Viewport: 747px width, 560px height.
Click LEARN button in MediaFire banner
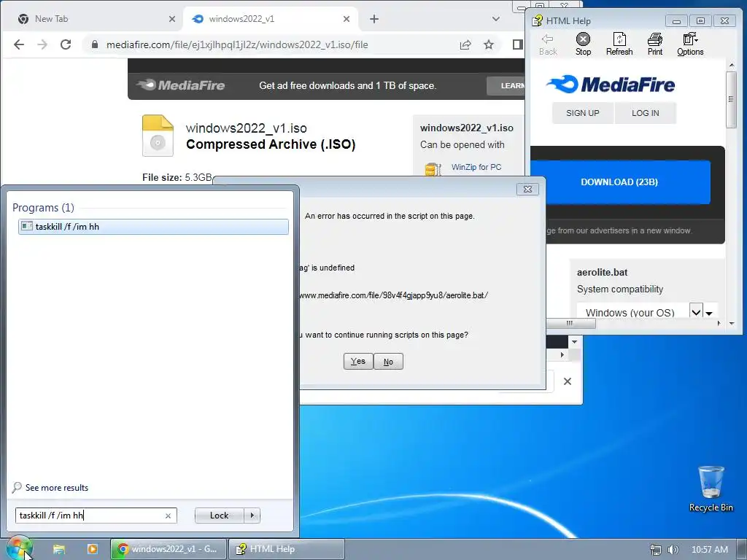point(506,86)
